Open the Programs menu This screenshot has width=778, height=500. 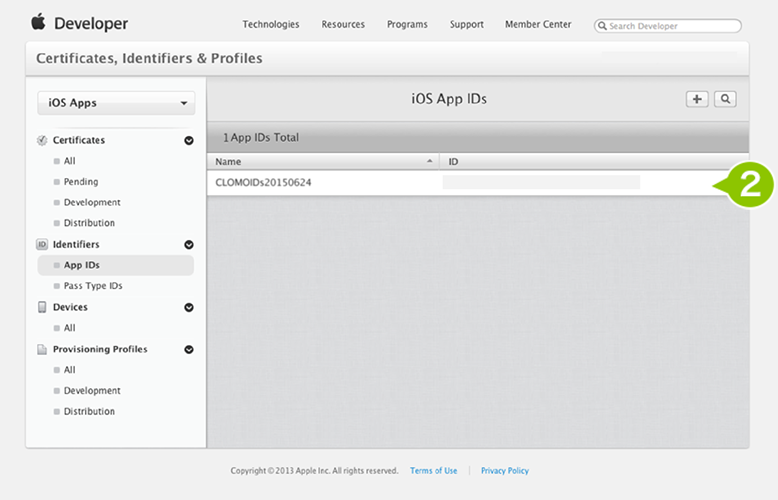(x=407, y=24)
